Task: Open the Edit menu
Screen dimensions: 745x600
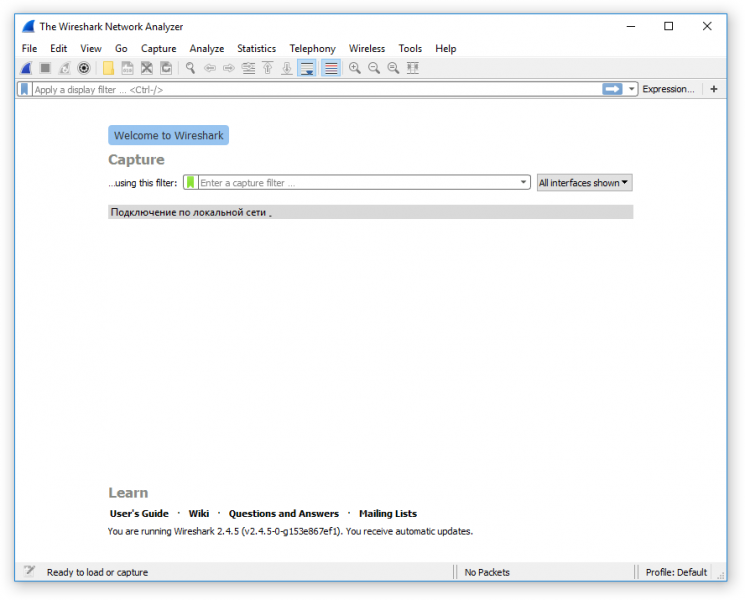Action: (x=59, y=48)
